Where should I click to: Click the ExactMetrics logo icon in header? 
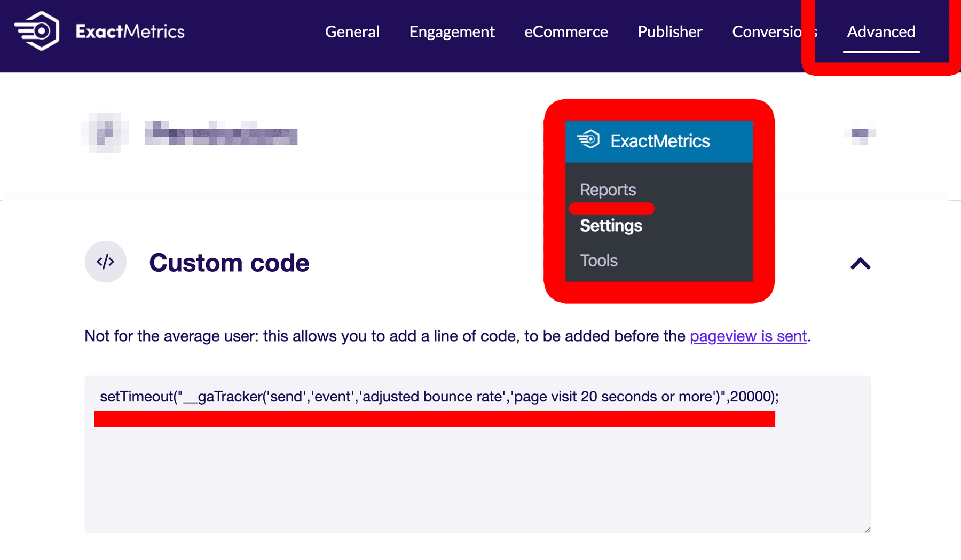tap(37, 31)
